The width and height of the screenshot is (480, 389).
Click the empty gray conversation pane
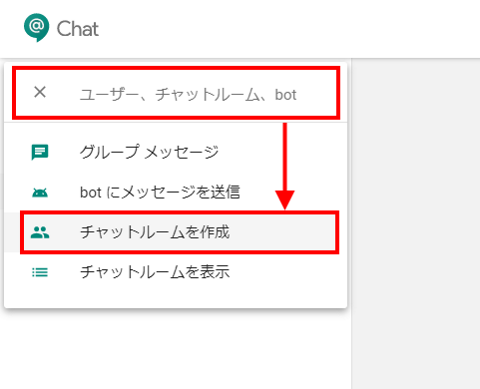click(416, 223)
